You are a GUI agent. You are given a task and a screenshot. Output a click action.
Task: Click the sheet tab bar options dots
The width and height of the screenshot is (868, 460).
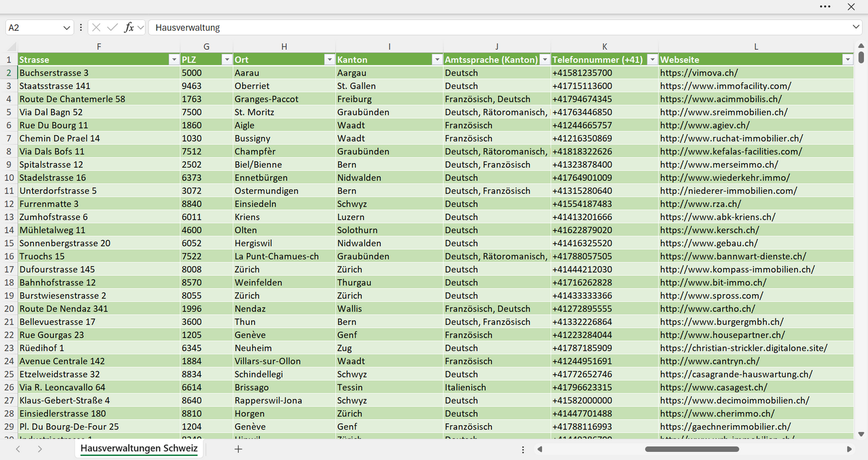[x=523, y=449]
